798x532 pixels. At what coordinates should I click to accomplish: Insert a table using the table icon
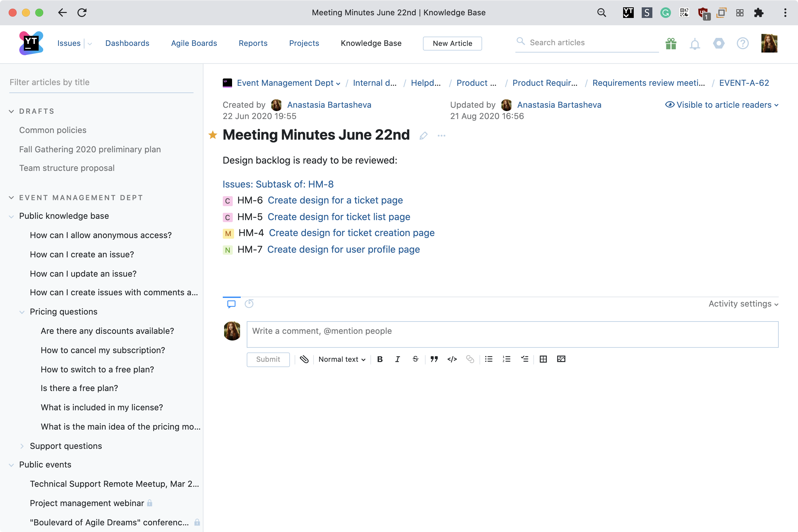543,359
